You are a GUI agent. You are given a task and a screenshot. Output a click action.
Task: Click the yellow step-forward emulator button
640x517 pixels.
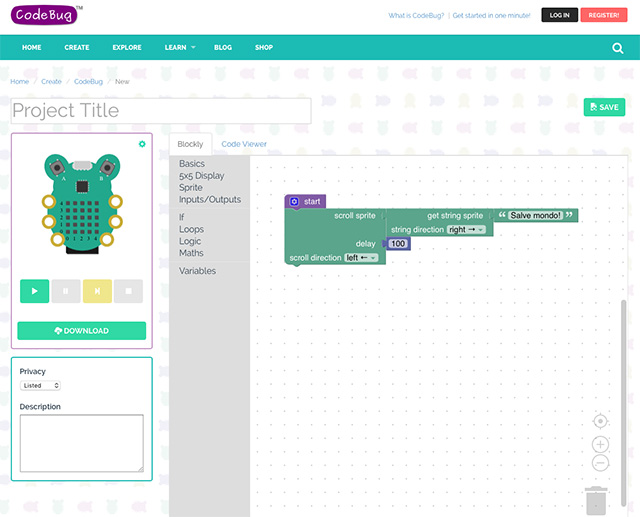coord(97,291)
